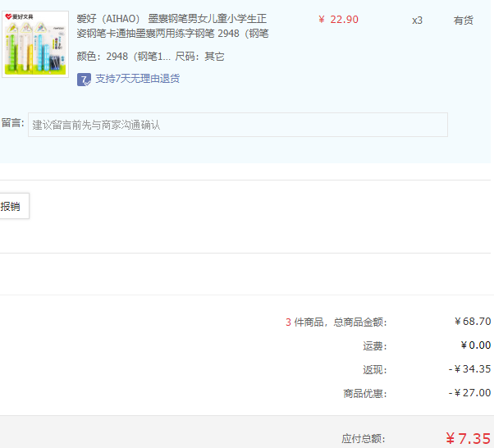Select the 颜色: 2948 attribute text
This screenshot has width=494, height=448.
(x=124, y=57)
